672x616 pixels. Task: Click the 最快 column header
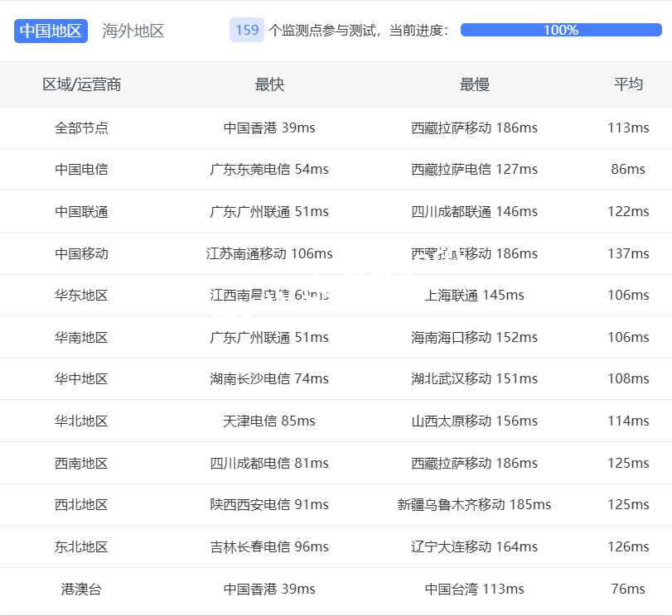(x=269, y=84)
